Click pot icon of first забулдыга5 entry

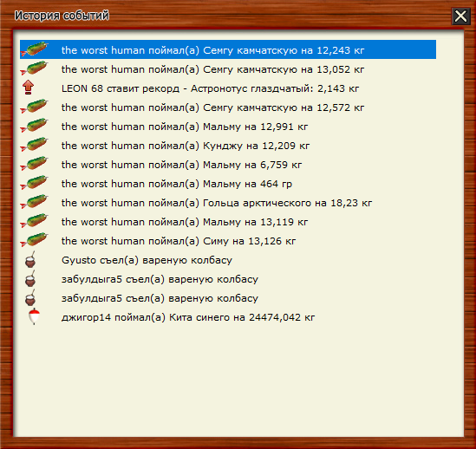coord(30,279)
